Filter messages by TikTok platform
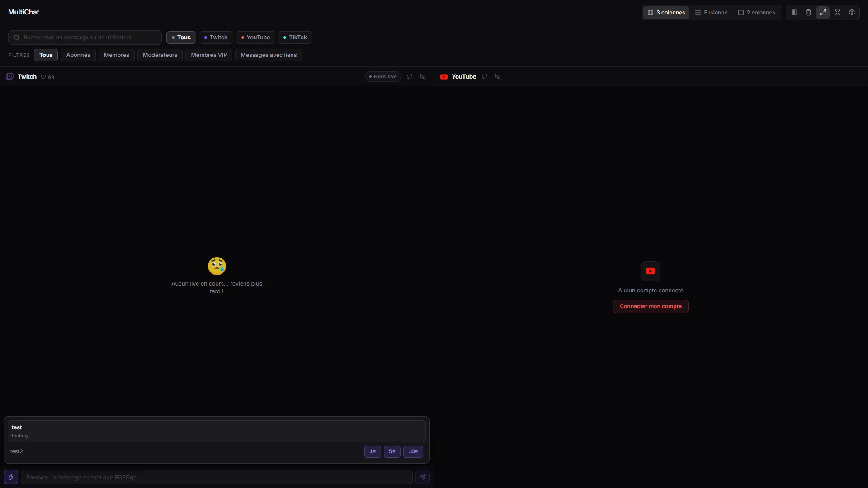Image resolution: width=868 pixels, height=488 pixels. pos(295,38)
